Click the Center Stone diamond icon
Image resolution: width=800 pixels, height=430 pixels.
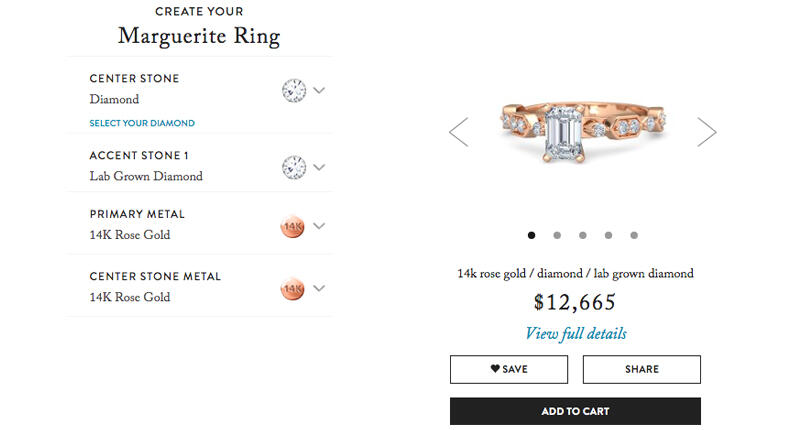(292, 91)
